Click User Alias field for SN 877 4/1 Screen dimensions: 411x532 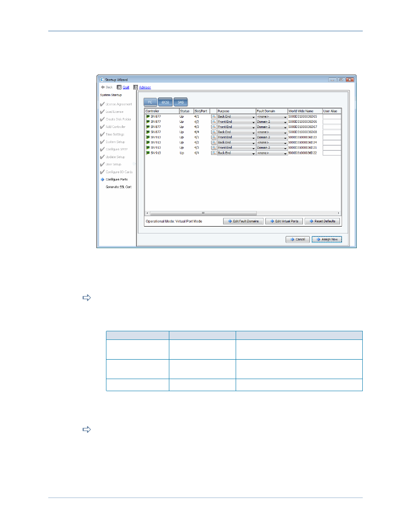pos(332,117)
